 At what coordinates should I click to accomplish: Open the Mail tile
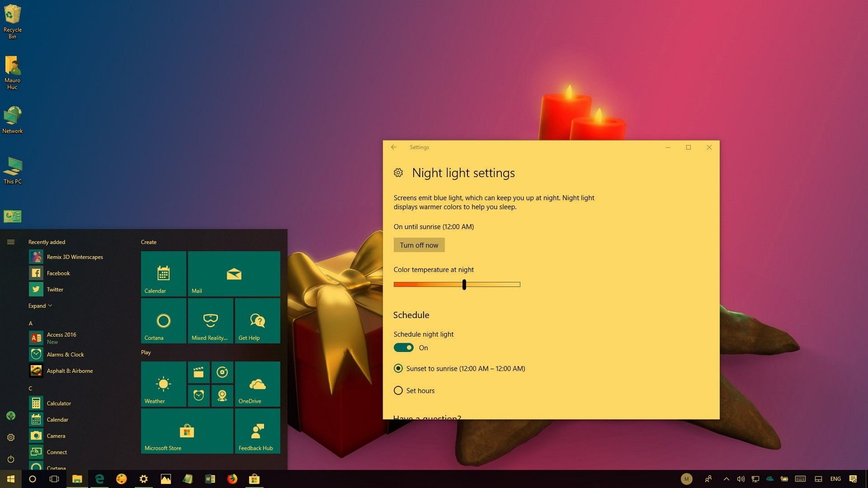[x=234, y=273]
